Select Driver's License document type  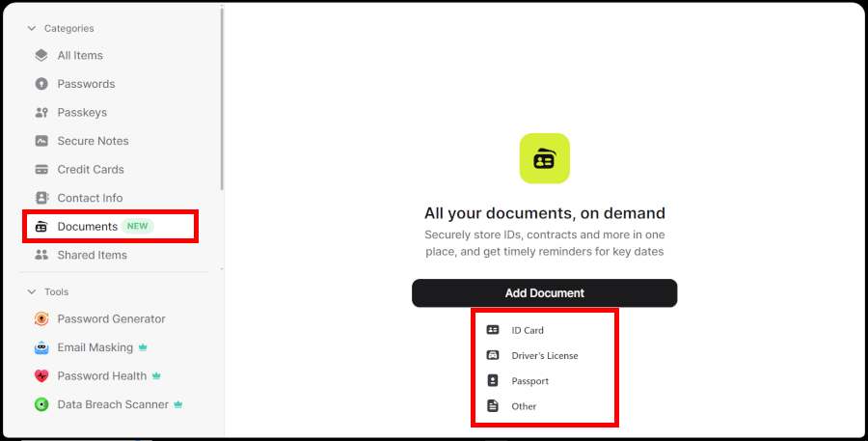pos(544,356)
